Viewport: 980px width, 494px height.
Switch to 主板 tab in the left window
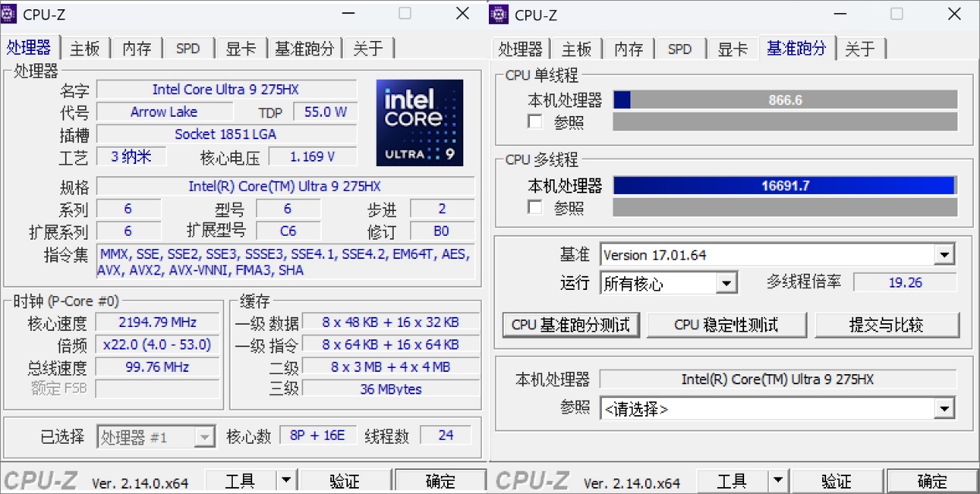click(85, 49)
